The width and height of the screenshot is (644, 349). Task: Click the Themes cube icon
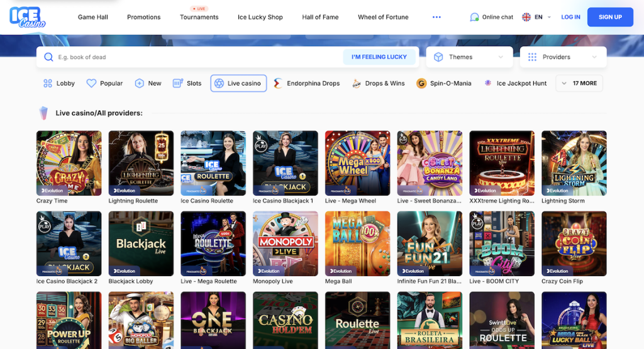pos(438,57)
